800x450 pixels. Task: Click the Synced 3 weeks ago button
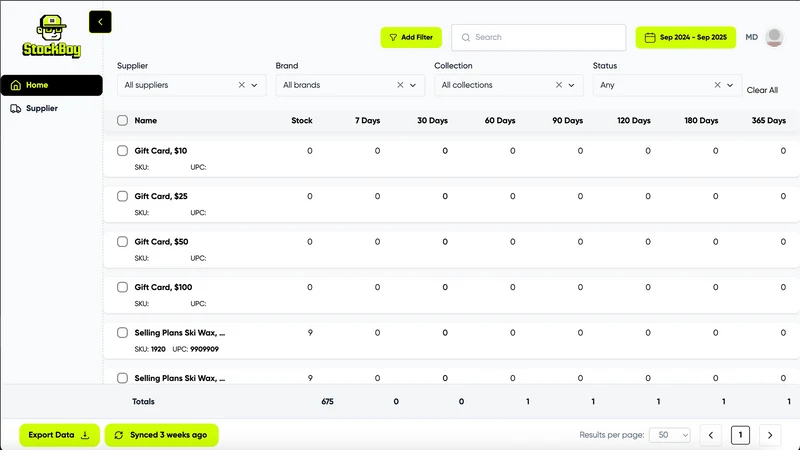[162, 435]
